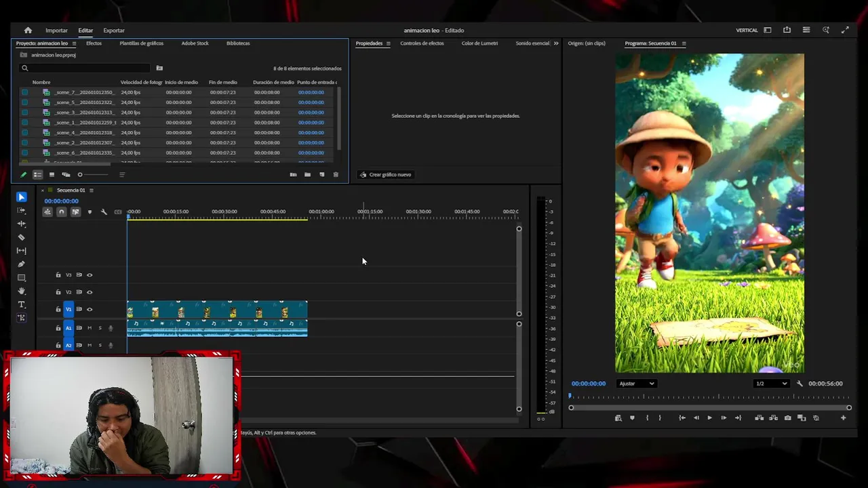Screen dimensions: 868x488
Task: Select the Slip tool
Action: tap(22, 251)
